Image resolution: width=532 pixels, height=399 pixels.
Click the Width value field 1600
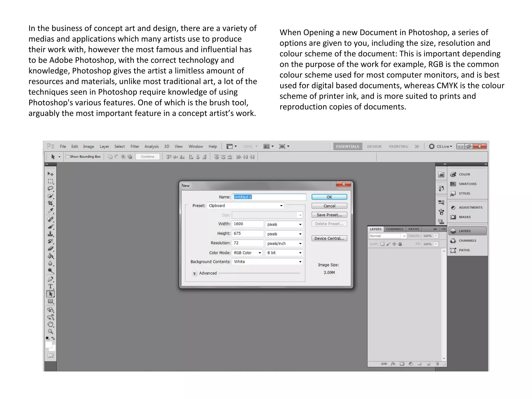point(248,224)
